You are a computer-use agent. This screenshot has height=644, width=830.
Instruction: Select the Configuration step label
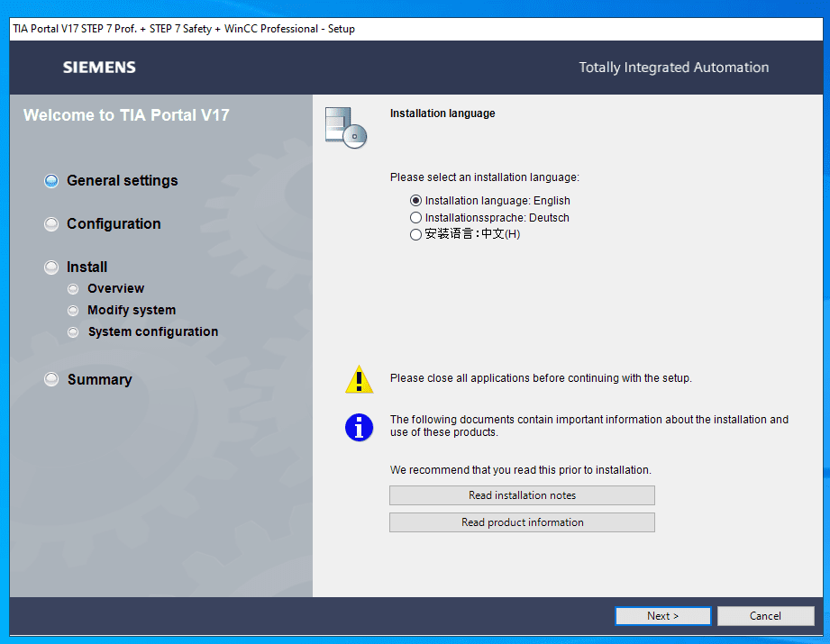[114, 224]
